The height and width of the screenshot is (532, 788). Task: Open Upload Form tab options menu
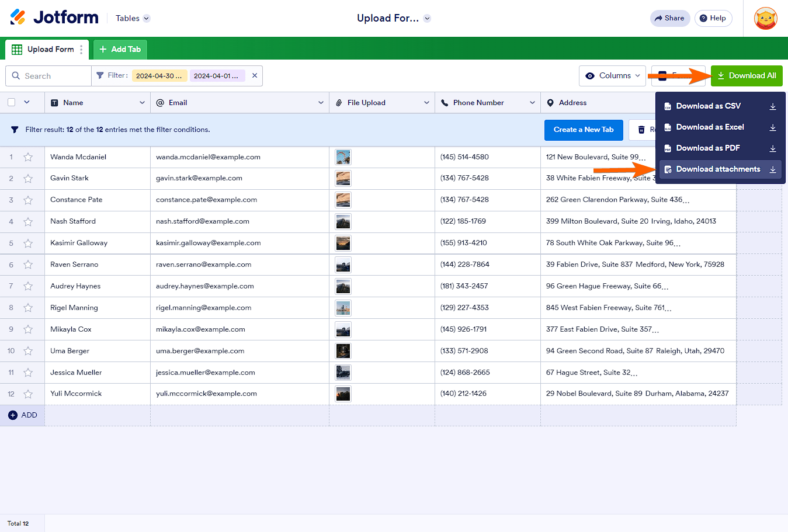[x=81, y=50]
